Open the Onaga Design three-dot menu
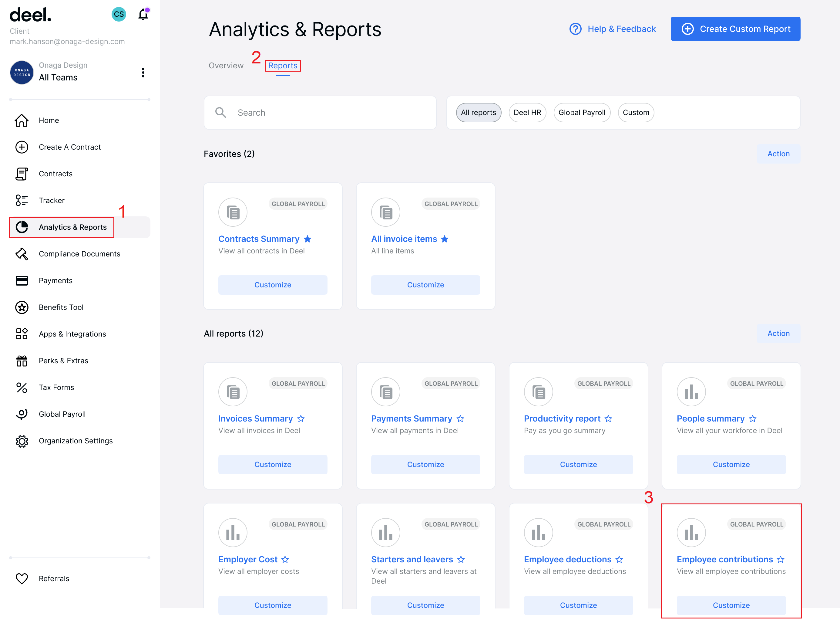Viewport: 840px width, 620px height. click(x=143, y=73)
